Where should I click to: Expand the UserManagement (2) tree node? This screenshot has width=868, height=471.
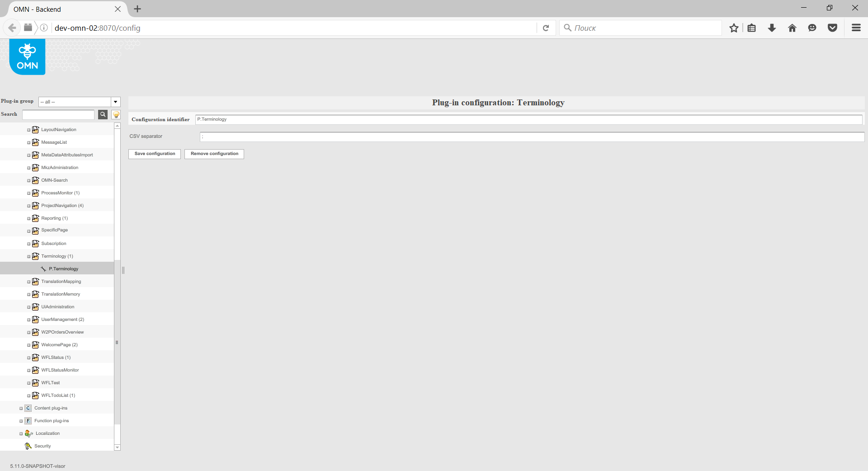point(28,320)
